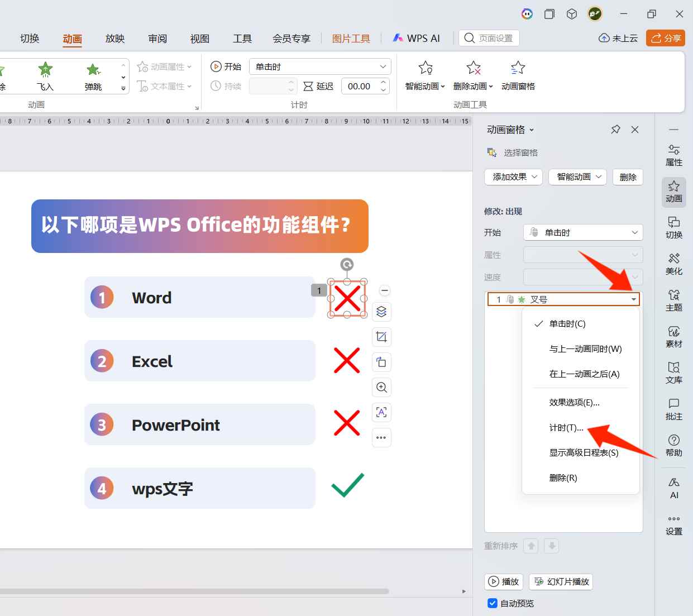The image size is (693, 616).
Task: Open the 动画窗格 animation pane icon
Action: point(518,68)
